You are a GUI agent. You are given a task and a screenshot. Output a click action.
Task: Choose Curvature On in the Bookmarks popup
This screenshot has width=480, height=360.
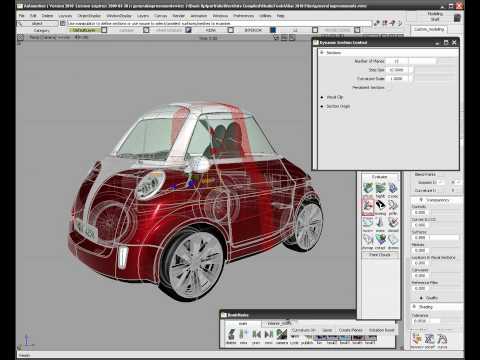[x=303, y=330]
